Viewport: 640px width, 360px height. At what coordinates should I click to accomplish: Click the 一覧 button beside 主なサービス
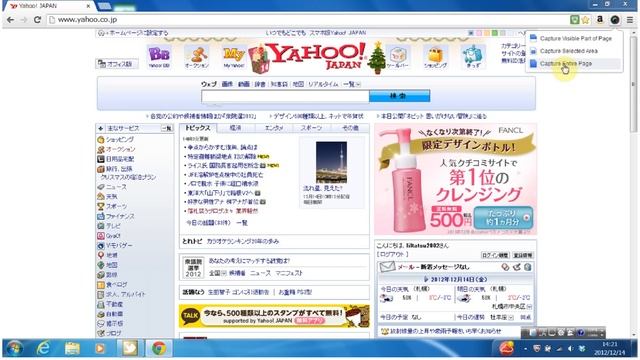(167, 129)
